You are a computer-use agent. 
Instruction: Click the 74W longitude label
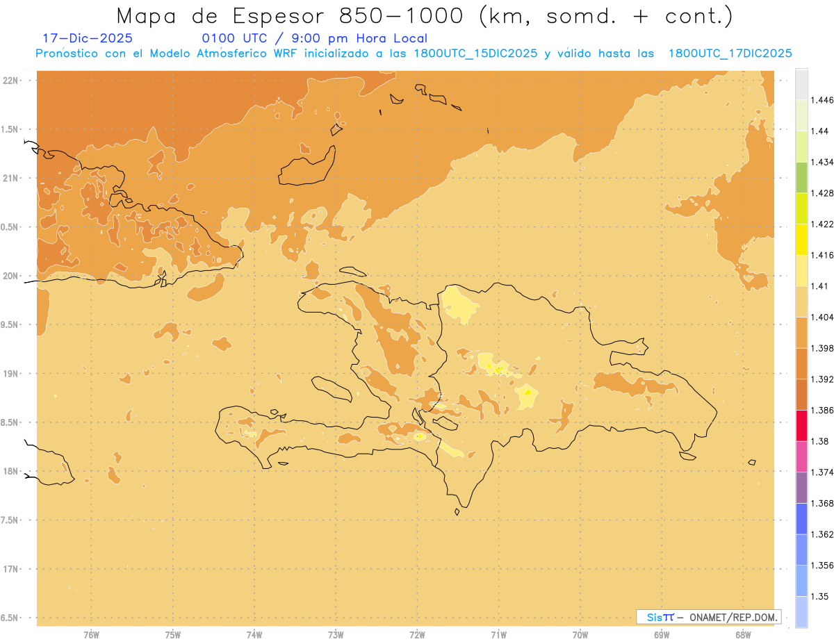click(254, 634)
